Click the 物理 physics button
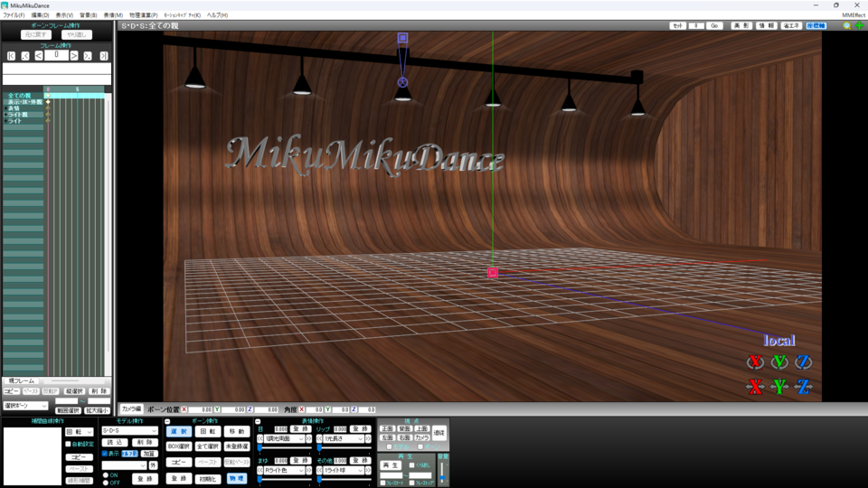Viewport: 868px width, 488px height. tap(236, 479)
